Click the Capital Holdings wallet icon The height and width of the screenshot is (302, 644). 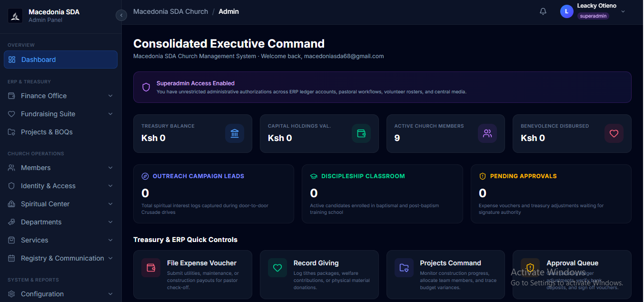[361, 133]
